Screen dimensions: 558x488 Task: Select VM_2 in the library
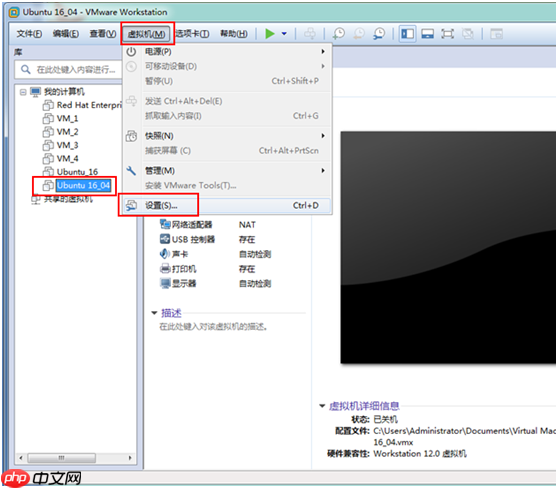point(67,132)
